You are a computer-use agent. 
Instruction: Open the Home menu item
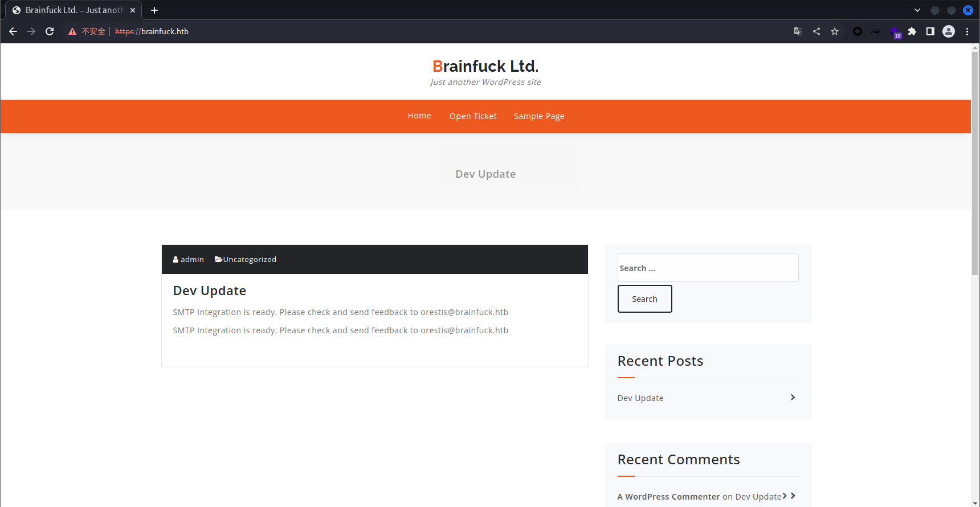click(419, 116)
